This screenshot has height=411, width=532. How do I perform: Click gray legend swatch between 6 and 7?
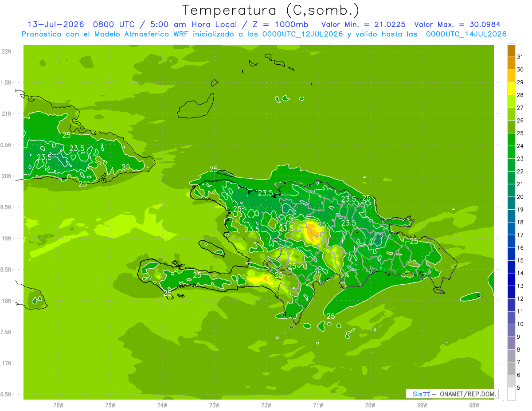tap(511, 368)
